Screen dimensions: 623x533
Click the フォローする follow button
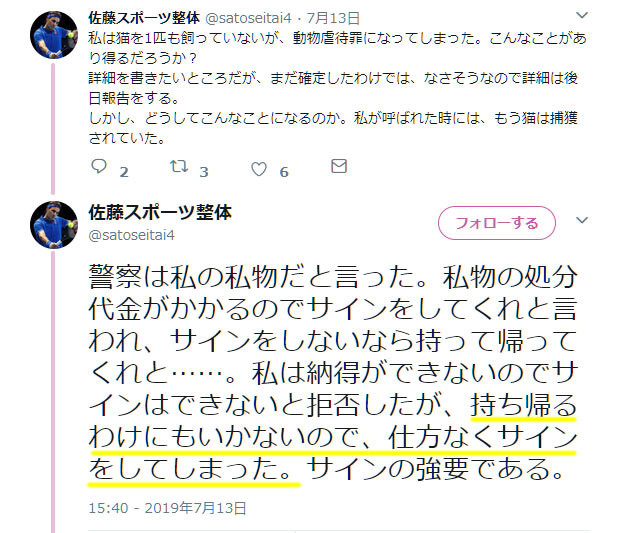click(x=497, y=223)
